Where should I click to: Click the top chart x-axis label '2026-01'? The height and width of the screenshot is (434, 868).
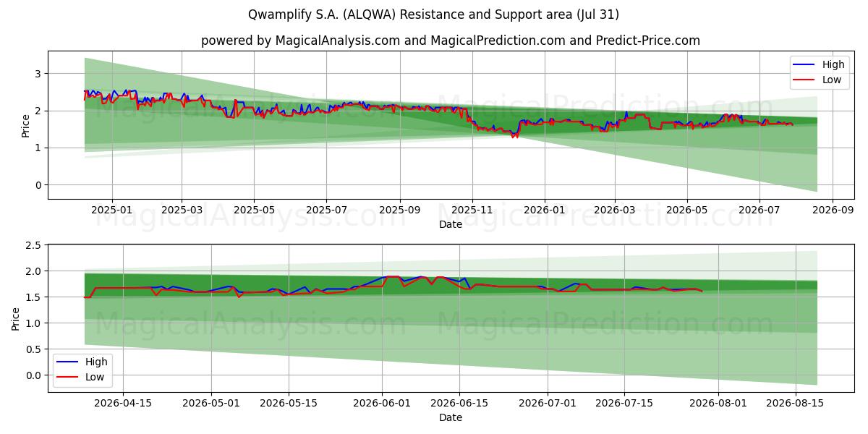click(544, 210)
